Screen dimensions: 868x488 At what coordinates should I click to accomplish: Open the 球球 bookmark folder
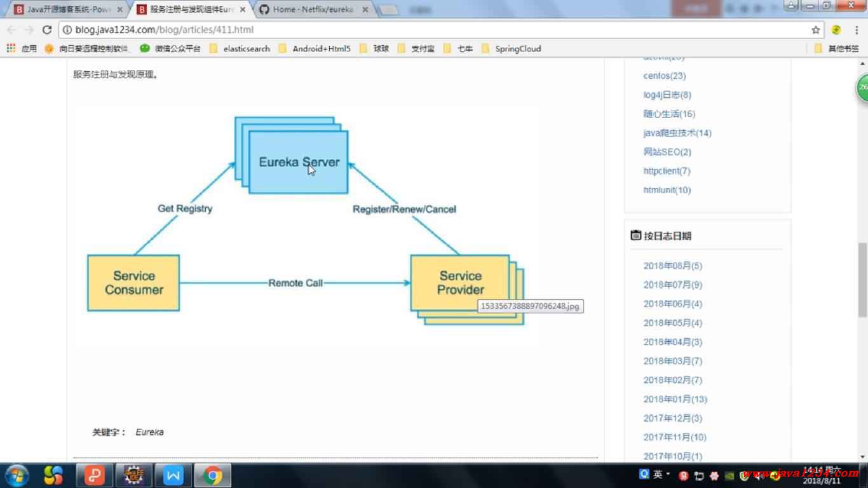(x=374, y=48)
